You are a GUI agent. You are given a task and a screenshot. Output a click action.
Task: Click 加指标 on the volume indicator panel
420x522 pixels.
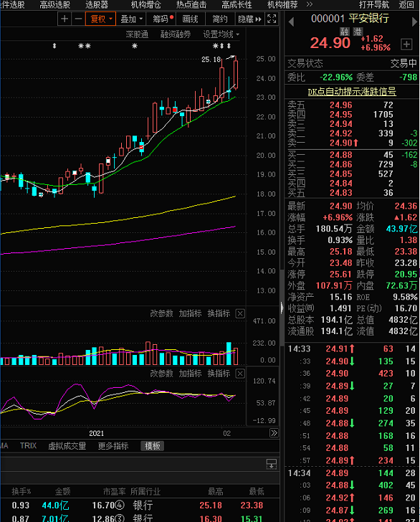(x=190, y=313)
